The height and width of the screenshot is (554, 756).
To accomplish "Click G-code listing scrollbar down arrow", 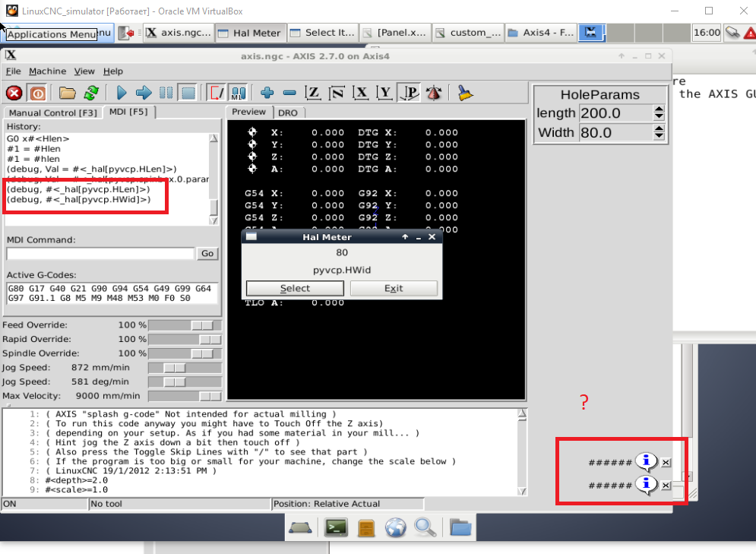I will tap(522, 491).
